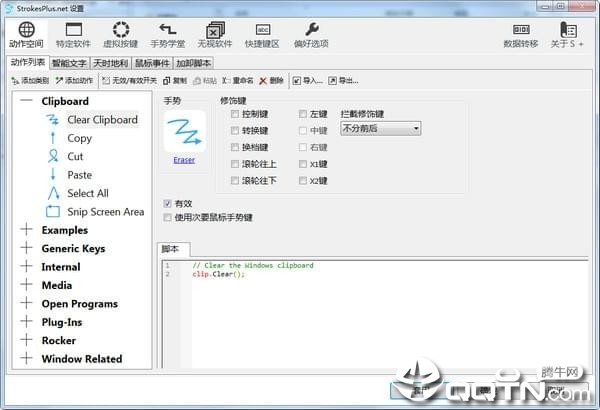Open the 拦截修饰键 dropdown showing 不分前后

381,129
